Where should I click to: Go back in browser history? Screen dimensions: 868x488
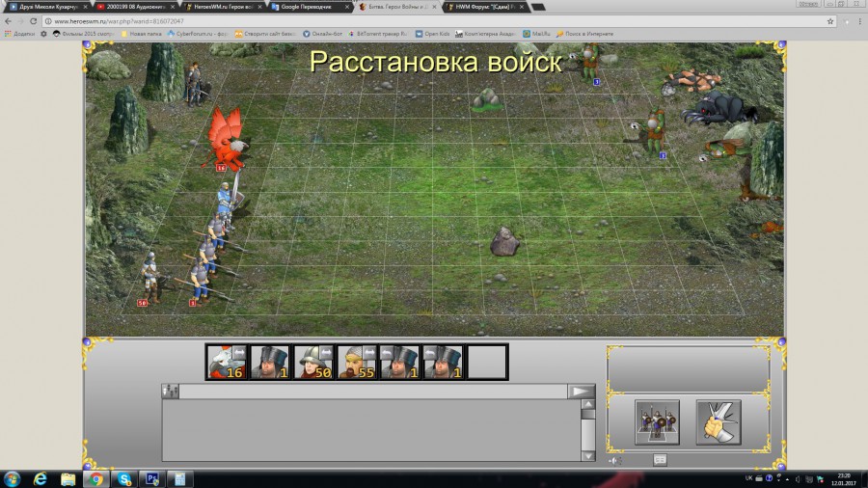click(x=8, y=21)
